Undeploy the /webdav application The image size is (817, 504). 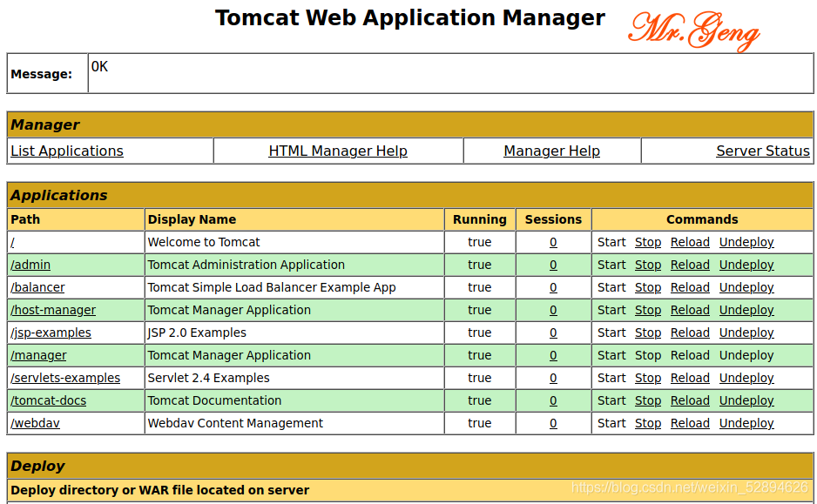click(x=746, y=423)
